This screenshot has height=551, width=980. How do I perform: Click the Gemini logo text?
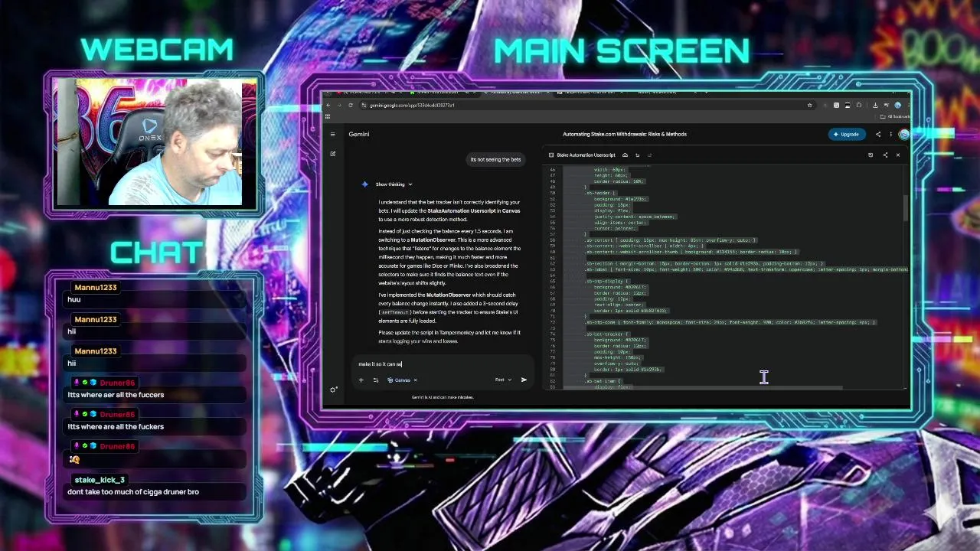pos(359,134)
